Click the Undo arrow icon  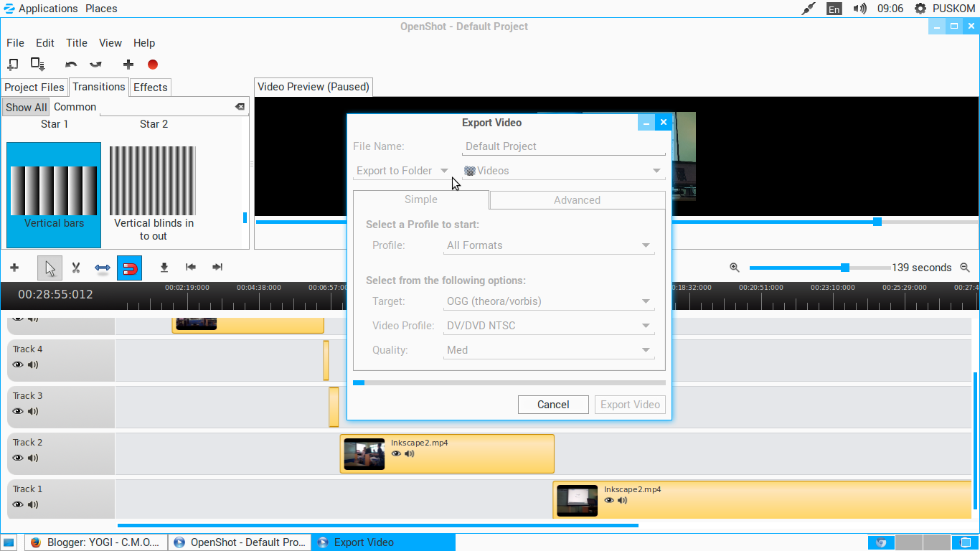point(70,64)
